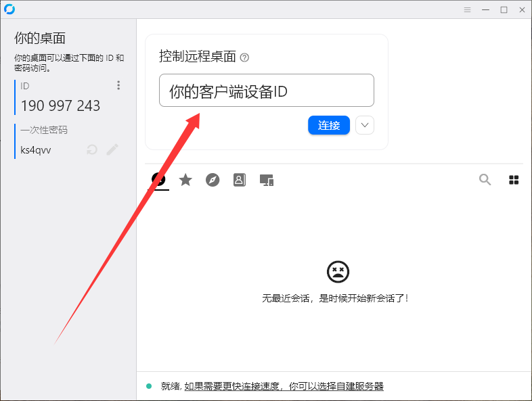Screen dimensions: 532x401
Task: Click inside the remote device ID field
Action: tap(267, 91)
